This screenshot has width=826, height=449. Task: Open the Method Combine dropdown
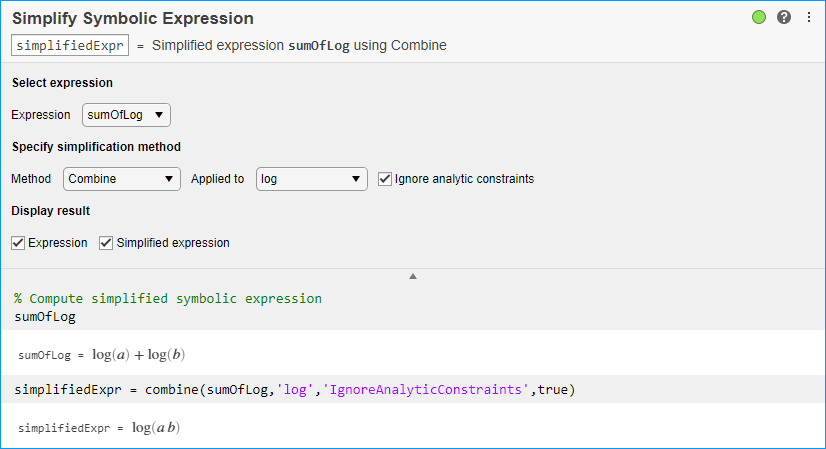point(122,179)
